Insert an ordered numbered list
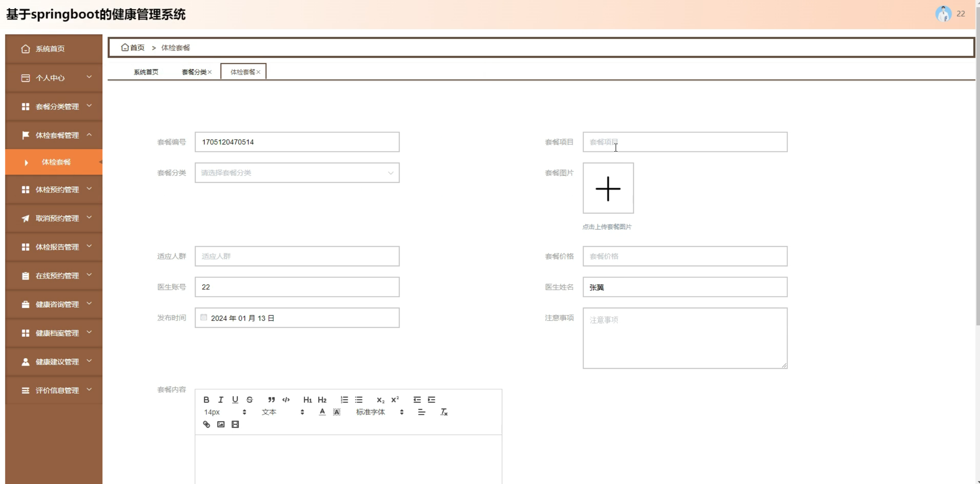This screenshot has width=980, height=484. pos(344,399)
